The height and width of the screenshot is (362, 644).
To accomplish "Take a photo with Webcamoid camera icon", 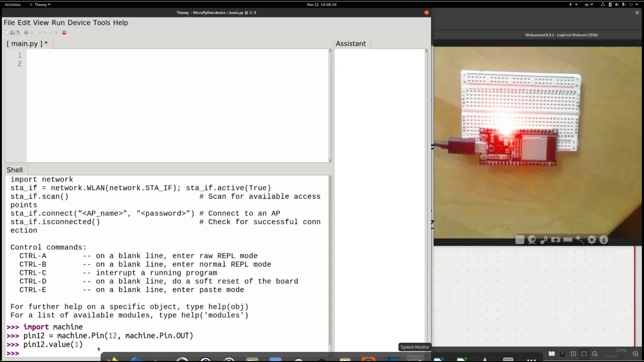I will click(556, 240).
